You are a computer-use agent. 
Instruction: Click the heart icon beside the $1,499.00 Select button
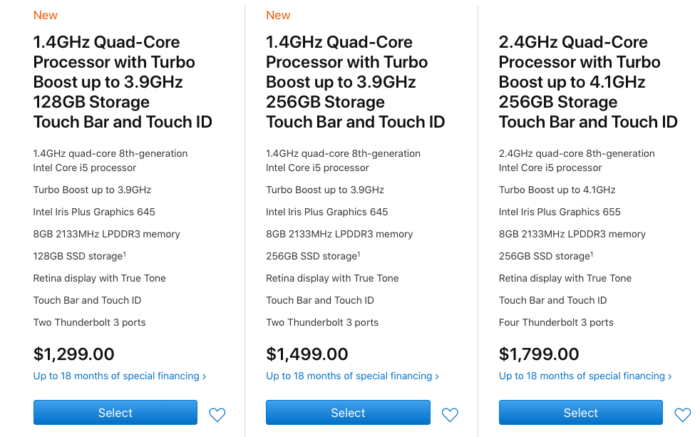[450, 414]
